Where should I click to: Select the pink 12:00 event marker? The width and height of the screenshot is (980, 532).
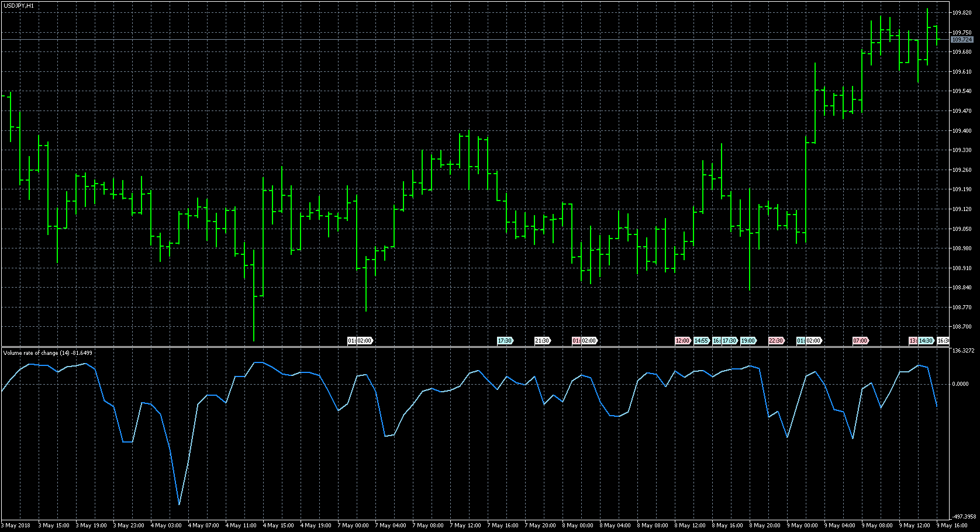[682, 341]
